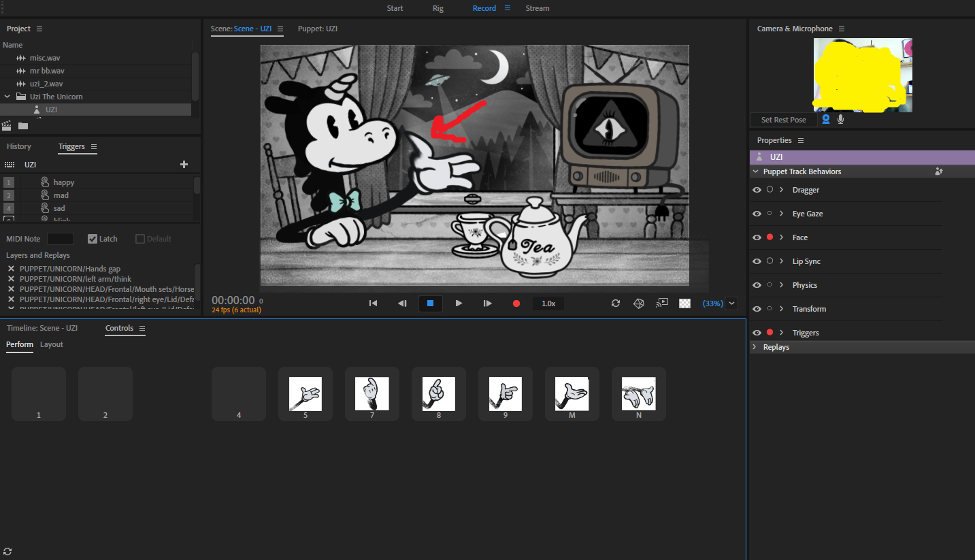
Task: Open Triggers panel menu
Action: (x=94, y=146)
